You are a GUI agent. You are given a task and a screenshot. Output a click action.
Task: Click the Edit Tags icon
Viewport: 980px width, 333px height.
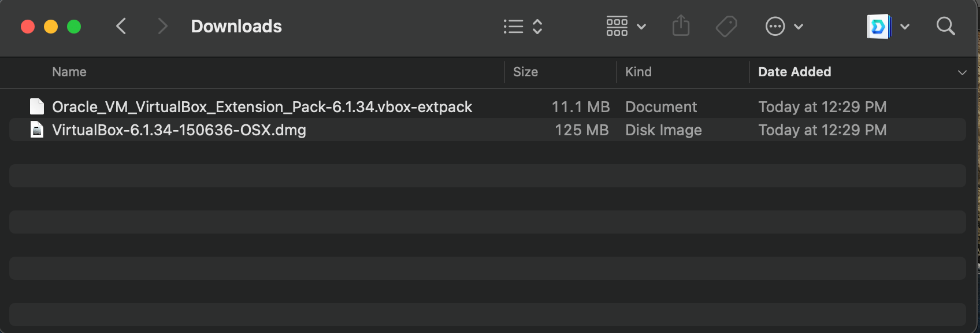[x=726, y=27]
